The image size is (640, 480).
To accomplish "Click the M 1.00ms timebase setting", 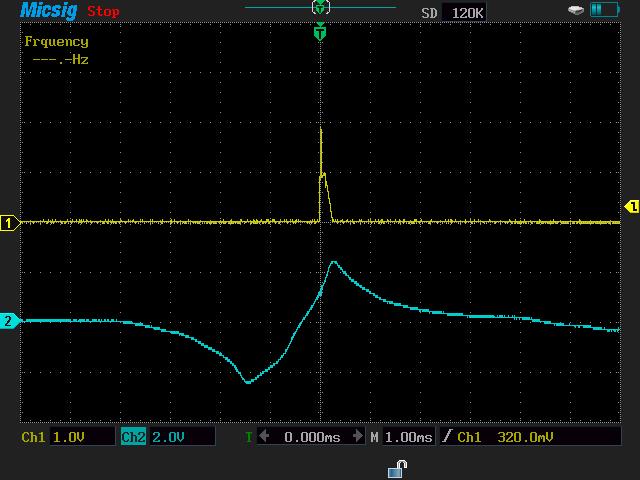I will (x=402, y=437).
